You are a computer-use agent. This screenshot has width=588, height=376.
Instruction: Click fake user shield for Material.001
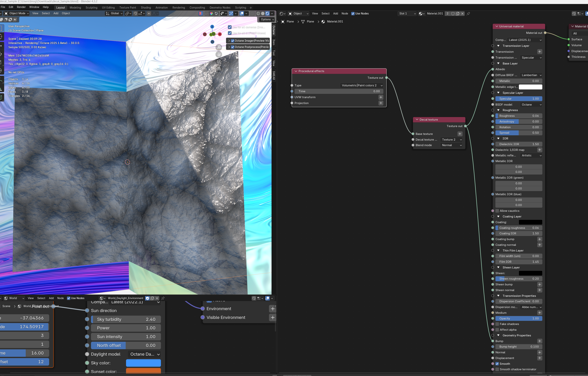coord(453,14)
